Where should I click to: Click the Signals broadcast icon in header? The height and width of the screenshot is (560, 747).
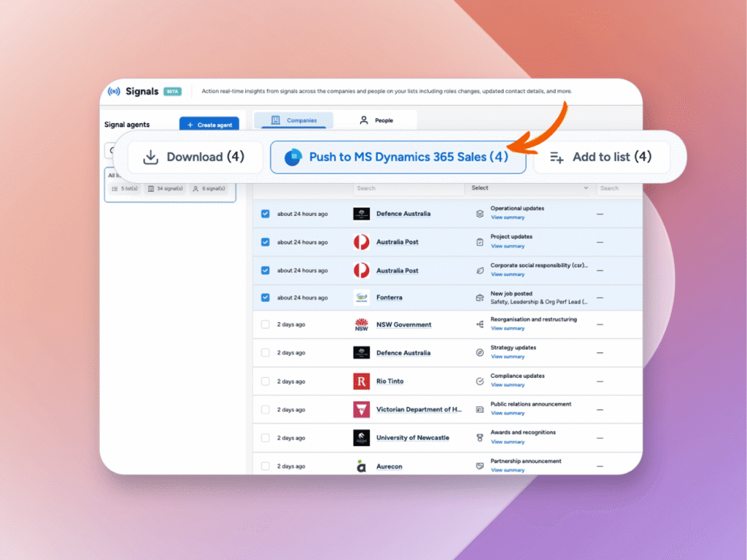pos(114,92)
